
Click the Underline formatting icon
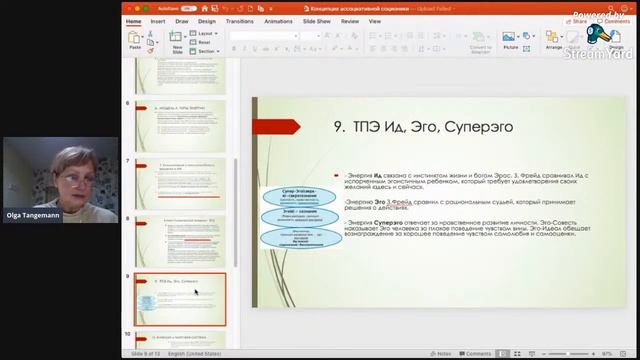[x=255, y=49]
